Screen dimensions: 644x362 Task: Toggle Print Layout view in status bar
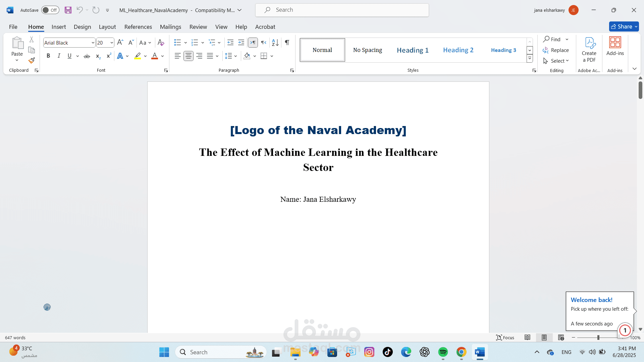544,338
